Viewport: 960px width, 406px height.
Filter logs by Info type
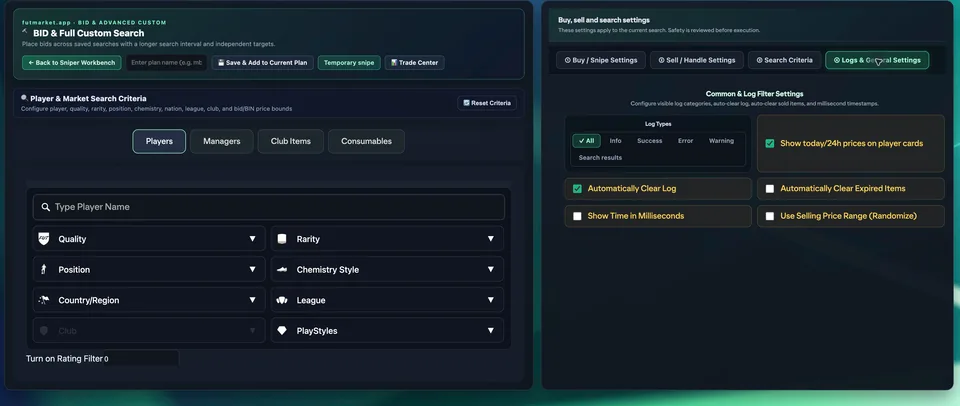click(615, 141)
